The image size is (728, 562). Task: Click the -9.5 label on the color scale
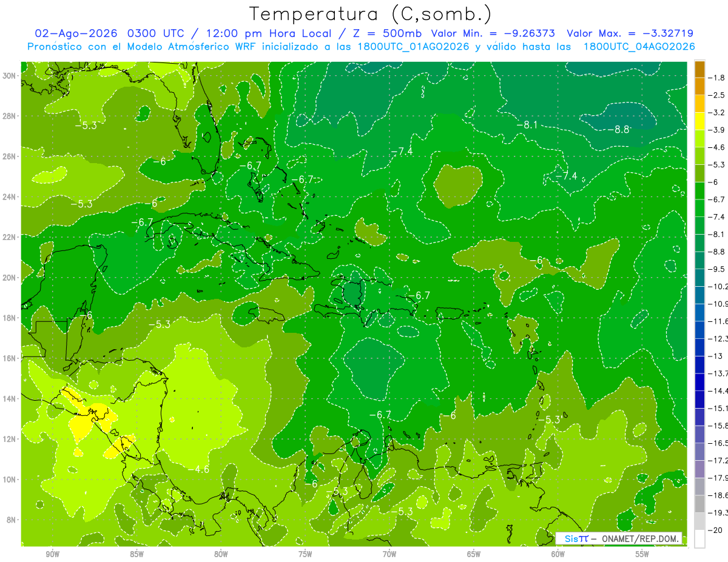pyautogui.click(x=717, y=269)
